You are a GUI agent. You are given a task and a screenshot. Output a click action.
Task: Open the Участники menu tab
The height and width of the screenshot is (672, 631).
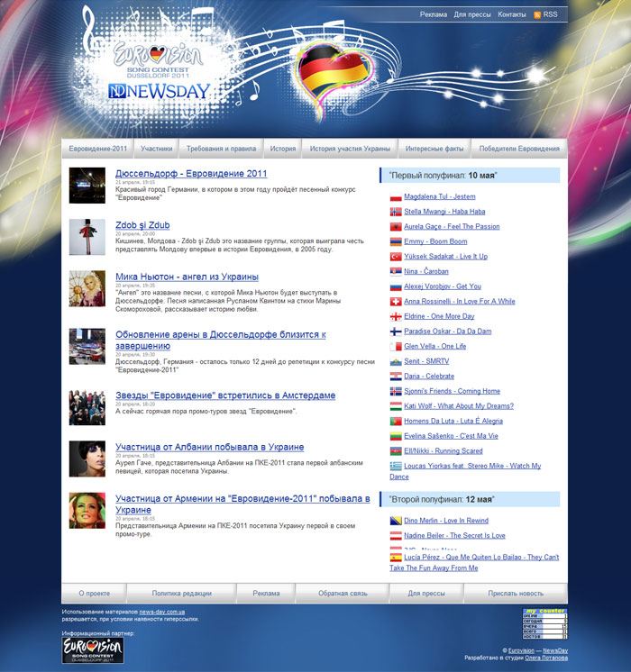coord(157,149)
